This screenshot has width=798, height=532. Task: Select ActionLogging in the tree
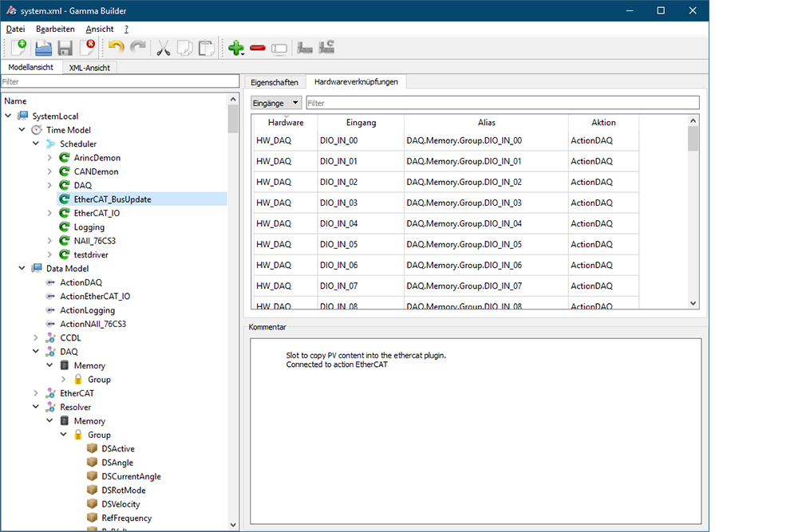pos(87,310)
